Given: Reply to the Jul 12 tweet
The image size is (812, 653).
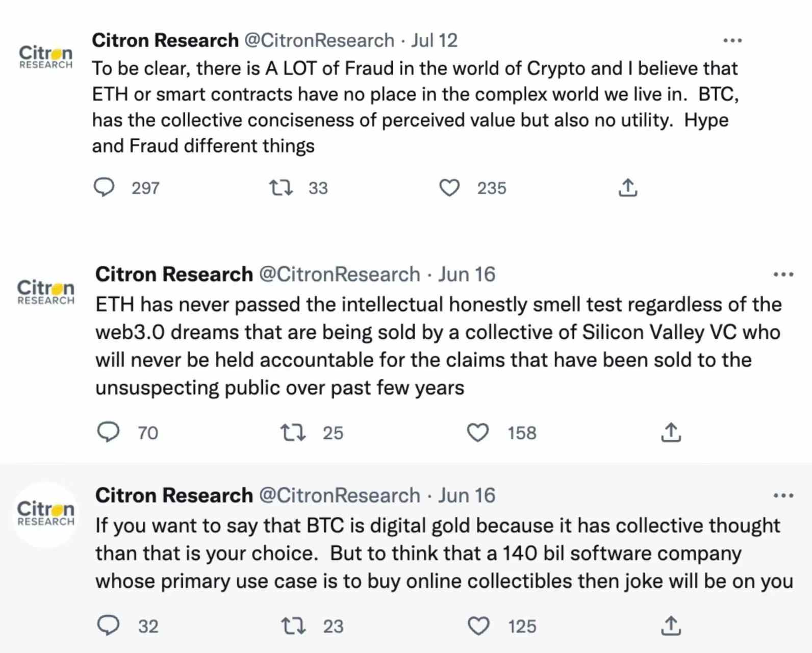Looking at the screenshot, I should click(x=104, y=187).
